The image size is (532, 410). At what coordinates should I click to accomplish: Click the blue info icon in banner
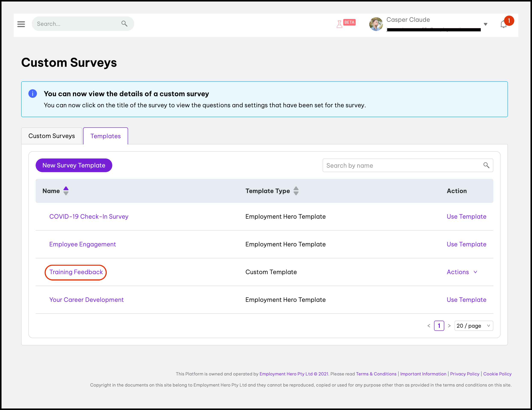pos(33,93)
